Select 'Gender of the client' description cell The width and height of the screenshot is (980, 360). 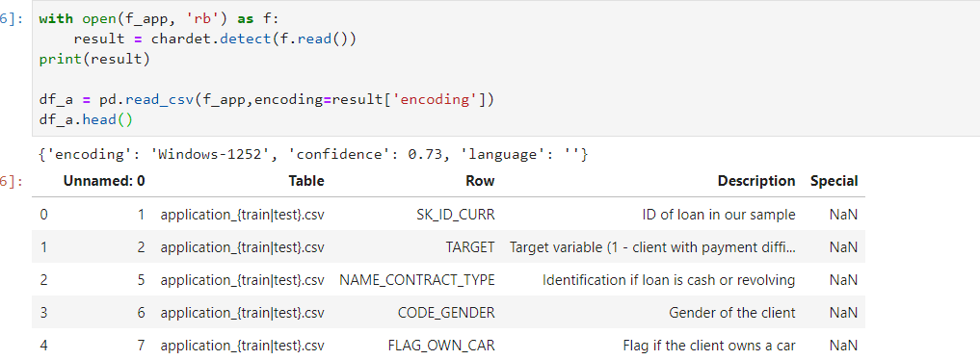click(x=732, y=313)
